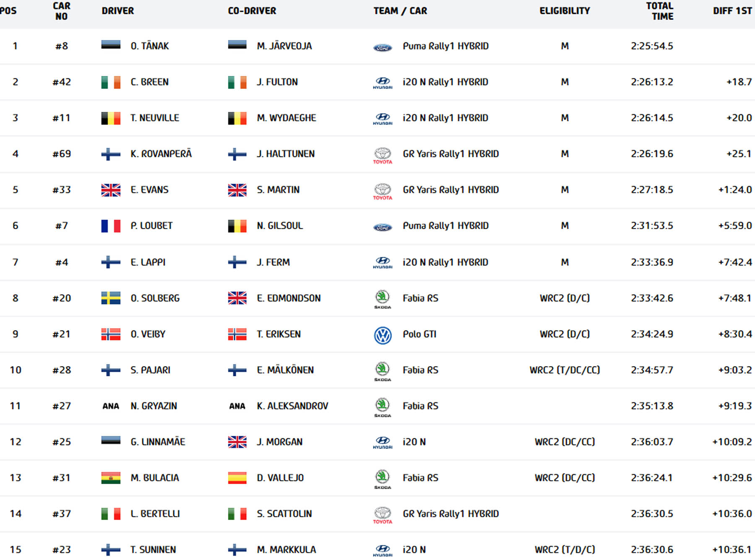This screenshot has height=560, width=755.
Task: Click the ANA label beside N. Gryazin
Action: [111, 406]
